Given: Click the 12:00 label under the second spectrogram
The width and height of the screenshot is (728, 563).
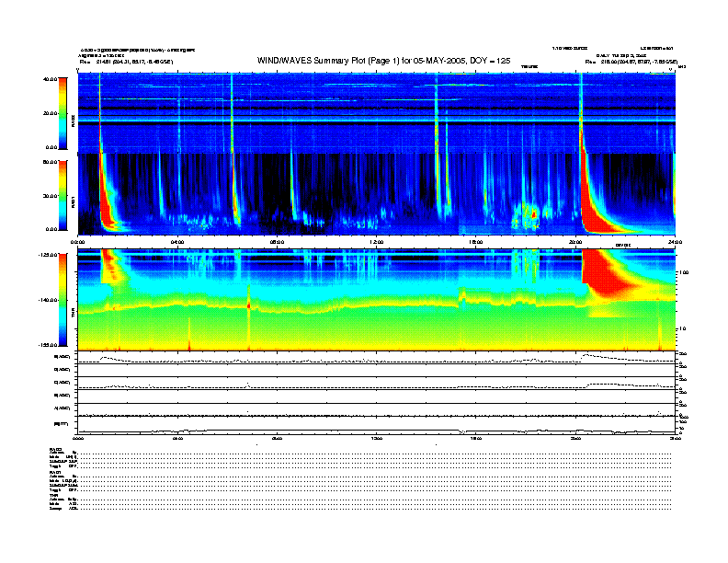Looking at the screenshot, I should click(377, 242).
